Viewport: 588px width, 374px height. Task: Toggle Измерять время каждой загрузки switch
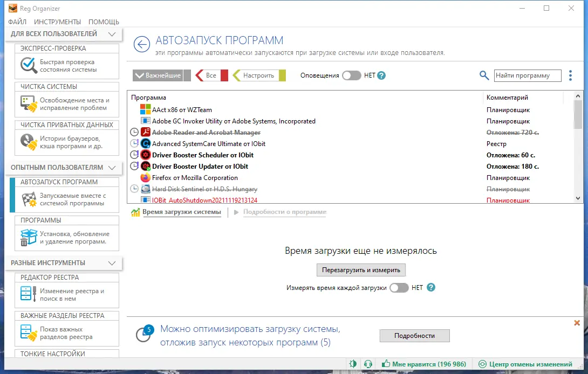tap(399, 287)
